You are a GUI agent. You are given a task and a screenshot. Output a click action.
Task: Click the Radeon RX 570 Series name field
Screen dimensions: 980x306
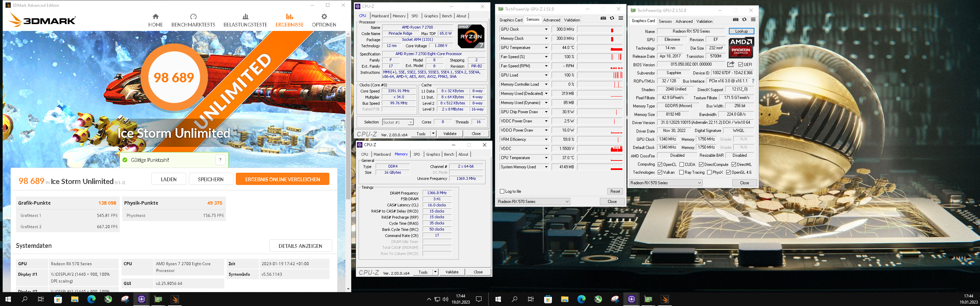pyautogui.click(x=691, y=31)
